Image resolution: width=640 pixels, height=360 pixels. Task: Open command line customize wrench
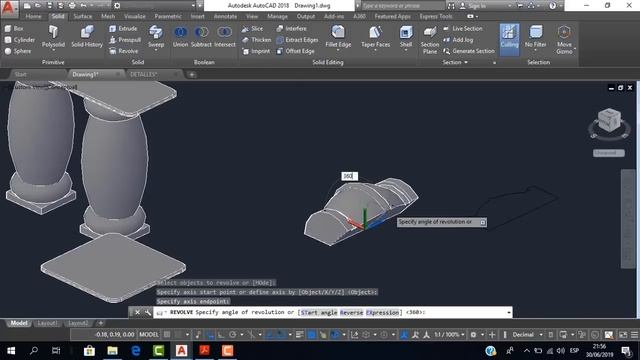point(147,313)
